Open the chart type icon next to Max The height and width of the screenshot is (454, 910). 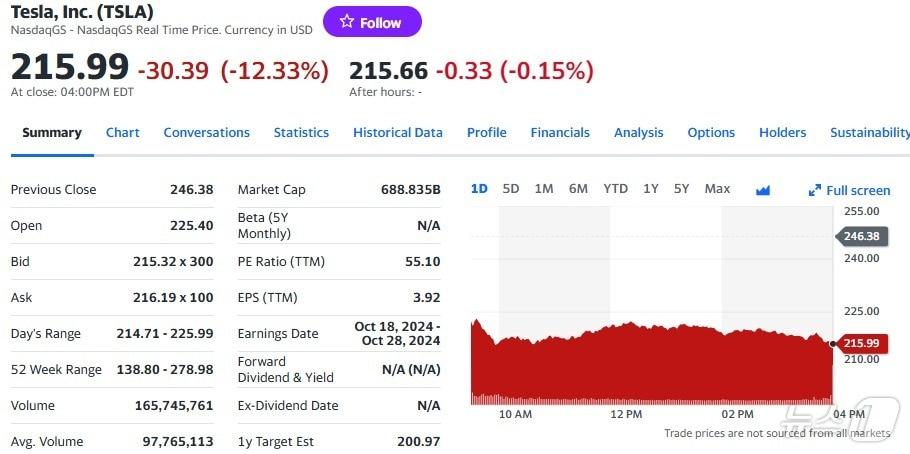tap(763, 190)
